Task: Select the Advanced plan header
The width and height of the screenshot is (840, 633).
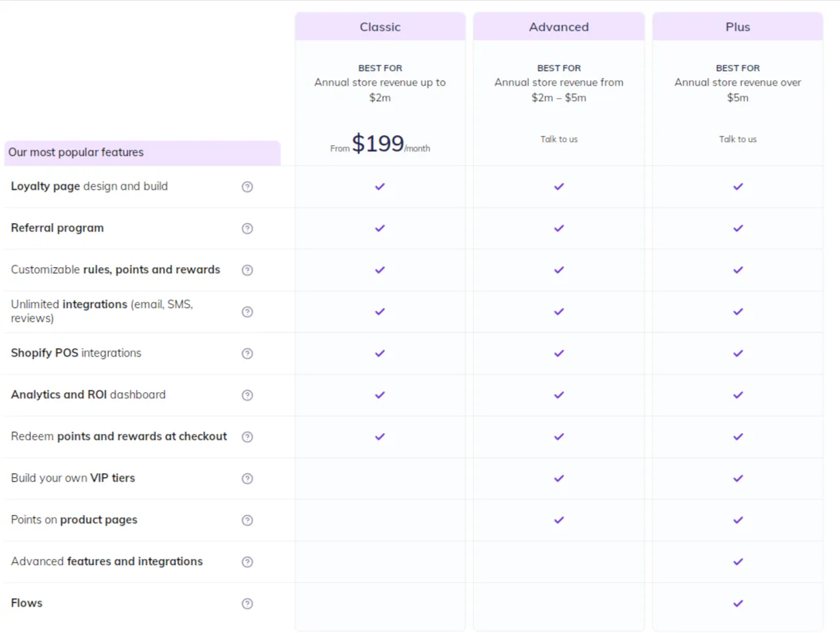Action: point(559,27)
